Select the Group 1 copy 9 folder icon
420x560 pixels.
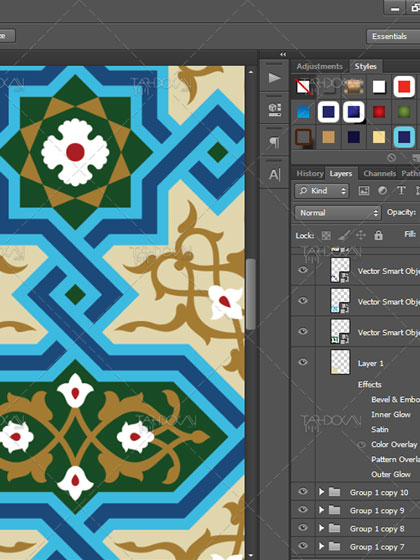pyautogui.click(x=334, y=510)
